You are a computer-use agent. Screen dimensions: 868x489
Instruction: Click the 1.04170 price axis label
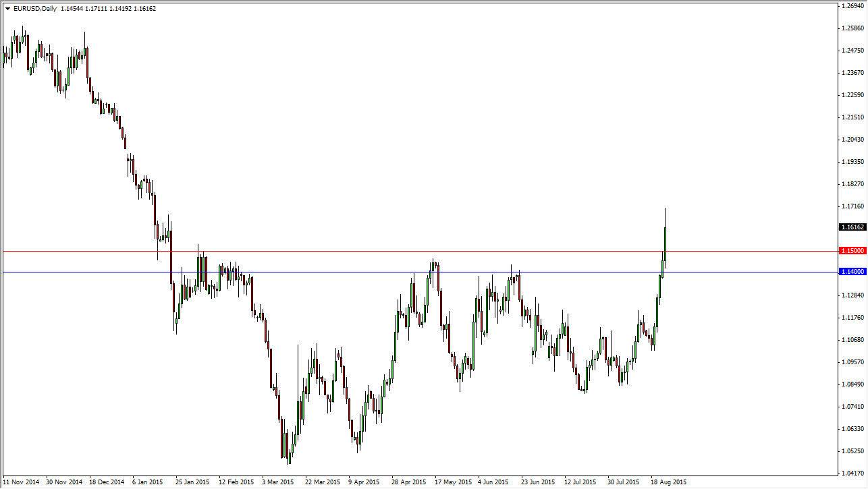click(852, 473)
